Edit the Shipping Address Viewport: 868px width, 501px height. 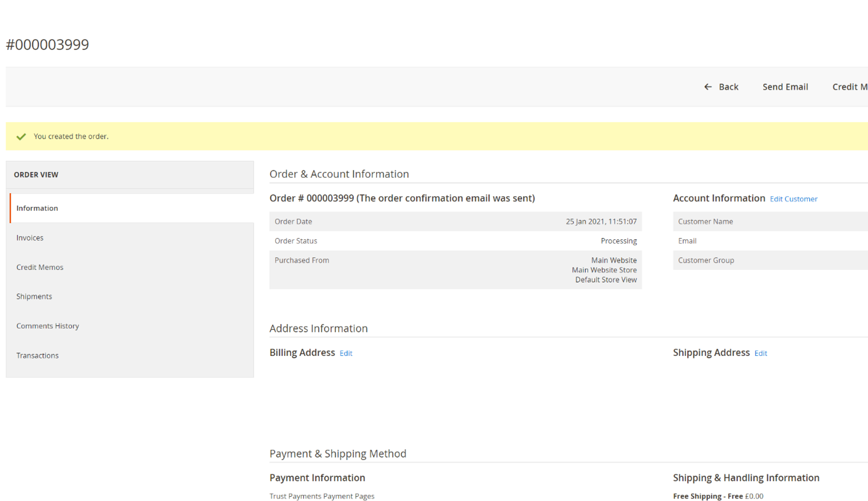[x=760, y=353]
